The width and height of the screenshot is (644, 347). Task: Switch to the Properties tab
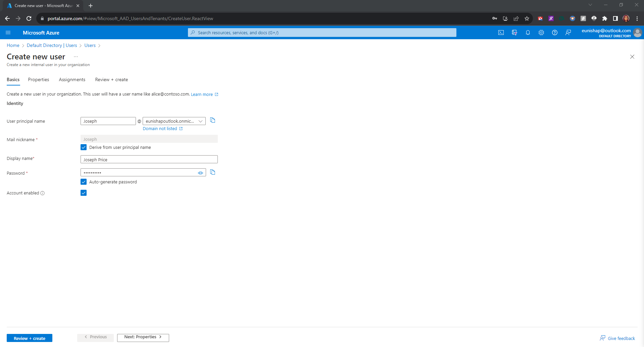39,80
